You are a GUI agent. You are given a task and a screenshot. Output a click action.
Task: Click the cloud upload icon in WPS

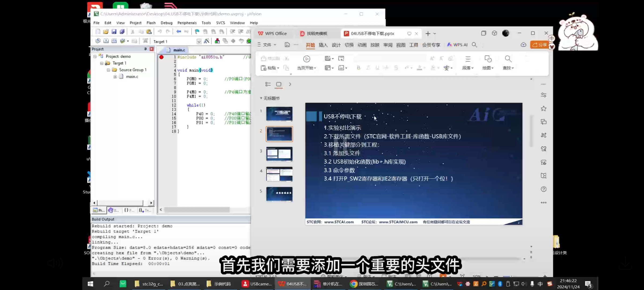523,45
